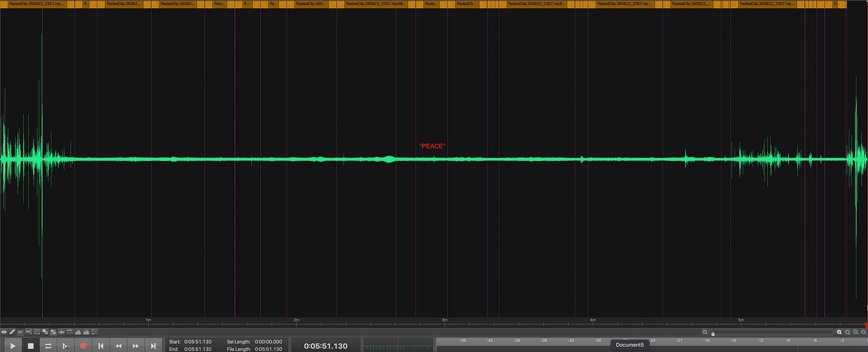Click the last zoom magnifier icon at right
Viewport: 868px width, 352px height.
(863, 332)
